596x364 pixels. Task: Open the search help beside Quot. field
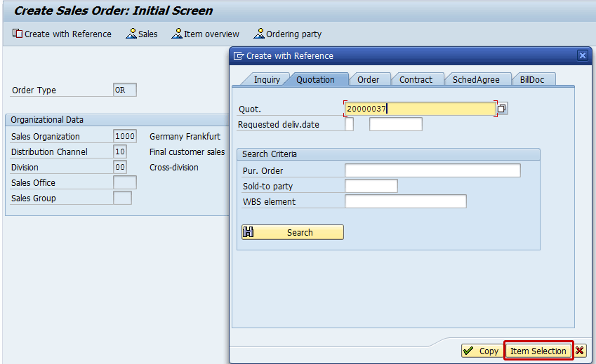[x=502, y=109]
